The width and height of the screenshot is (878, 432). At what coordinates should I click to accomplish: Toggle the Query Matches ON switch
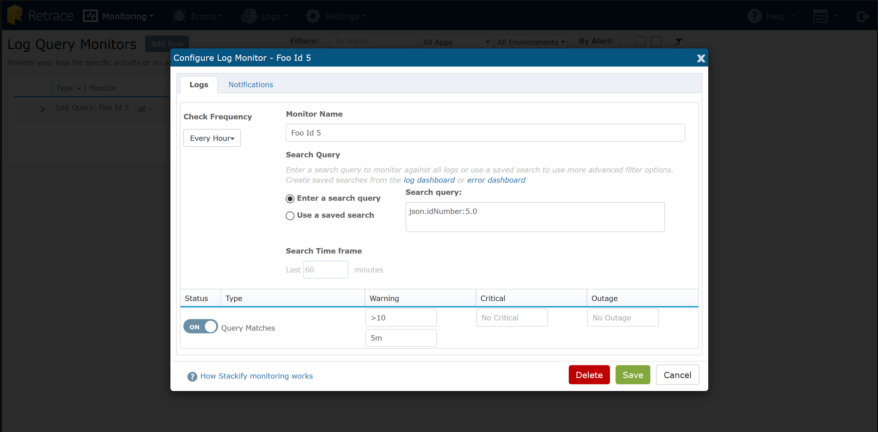click(x=200, y=327)
